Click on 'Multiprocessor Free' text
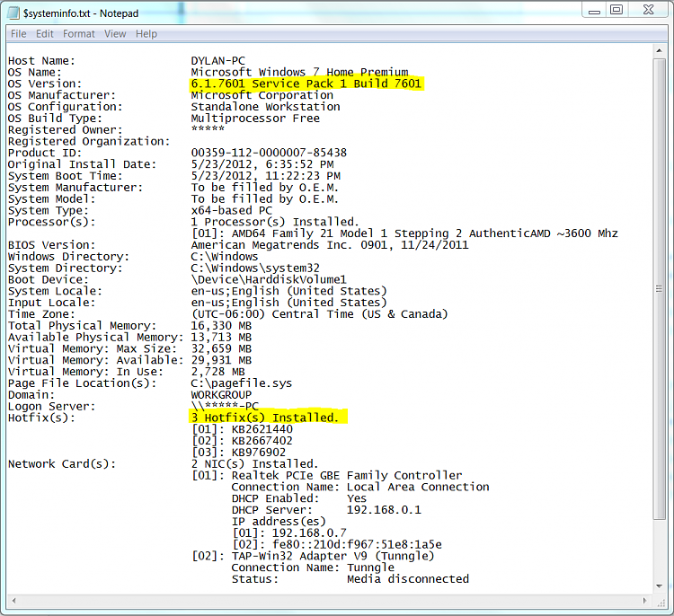The width and height of the screenshot is (674, 616). tap(255, 119)
